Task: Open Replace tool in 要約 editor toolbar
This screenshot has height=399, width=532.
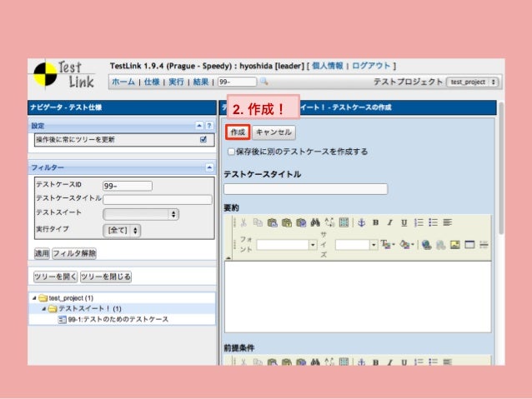Action: (329, 222)
